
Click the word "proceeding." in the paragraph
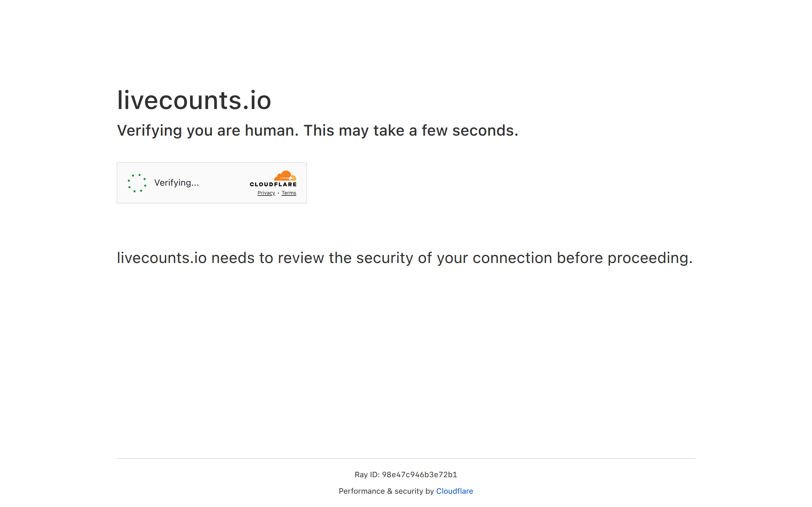pyautogui.click(x=650, y=258)
